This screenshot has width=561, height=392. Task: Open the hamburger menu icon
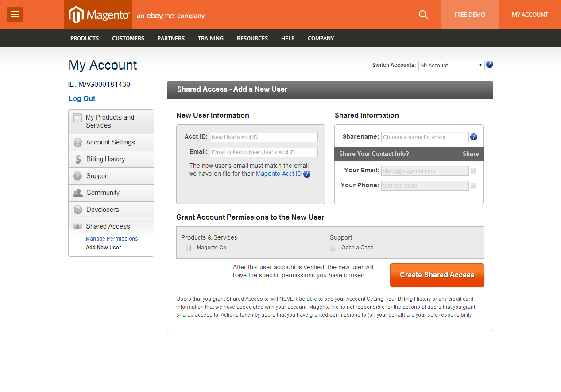tap(15, 15)
